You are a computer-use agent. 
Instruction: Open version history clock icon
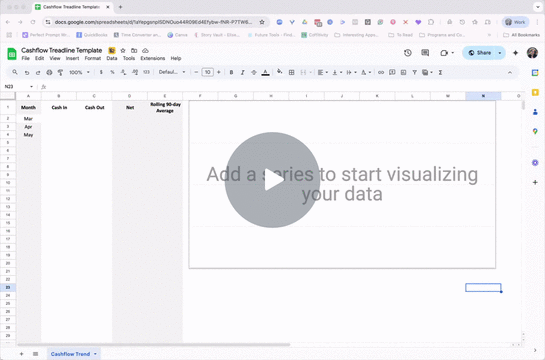coord(408,53)
